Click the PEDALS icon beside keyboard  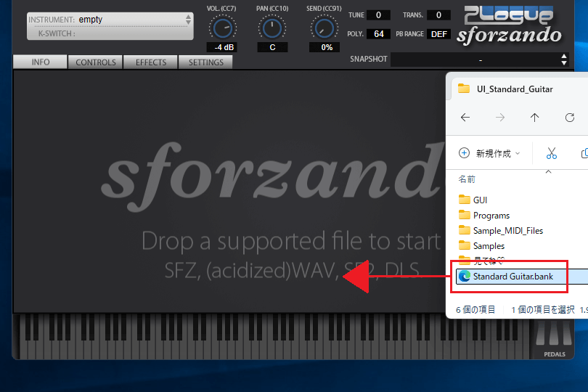tap(553, 337)
